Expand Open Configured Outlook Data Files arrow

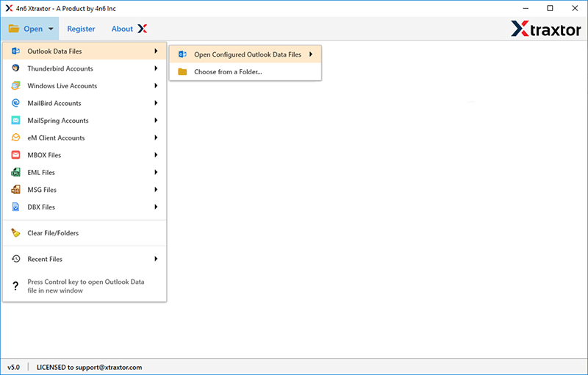(311, 54)
